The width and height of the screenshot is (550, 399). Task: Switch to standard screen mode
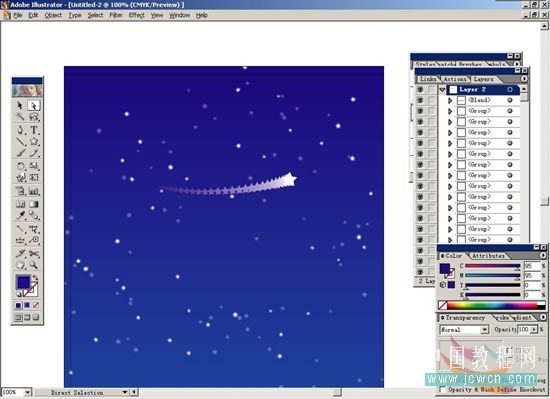click(18, 318)
